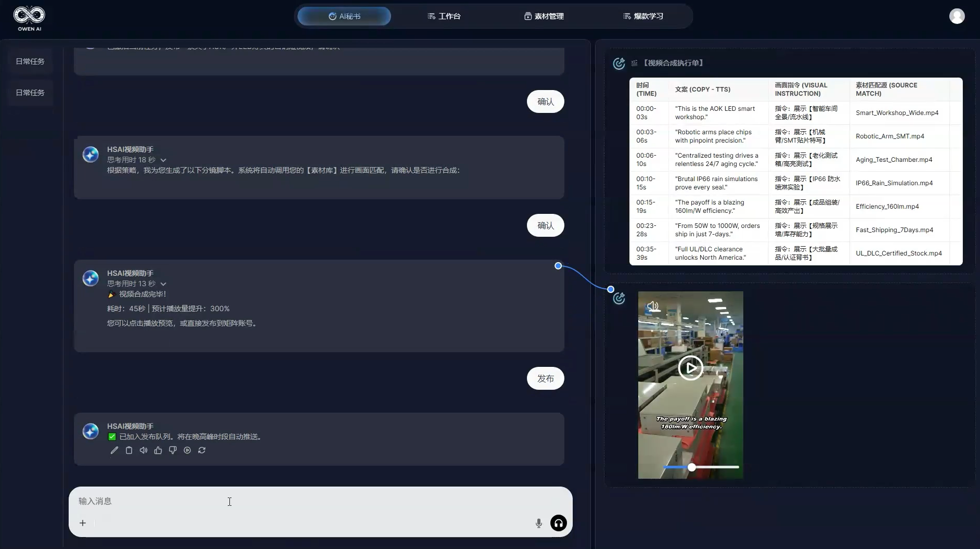Dislike the last reply with thumbs-down
This screenshot has height=549, width=980.
(173, 450)
